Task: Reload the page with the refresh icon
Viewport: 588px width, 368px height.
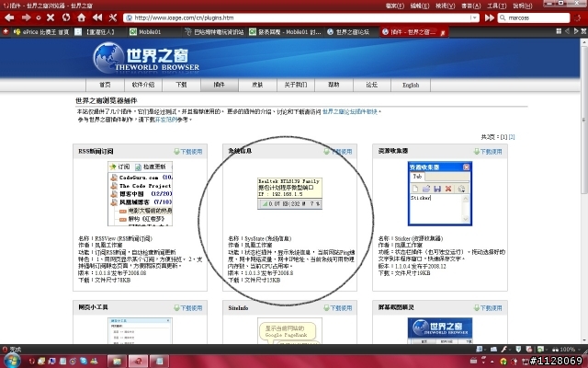Action: (x=66, y=17)
